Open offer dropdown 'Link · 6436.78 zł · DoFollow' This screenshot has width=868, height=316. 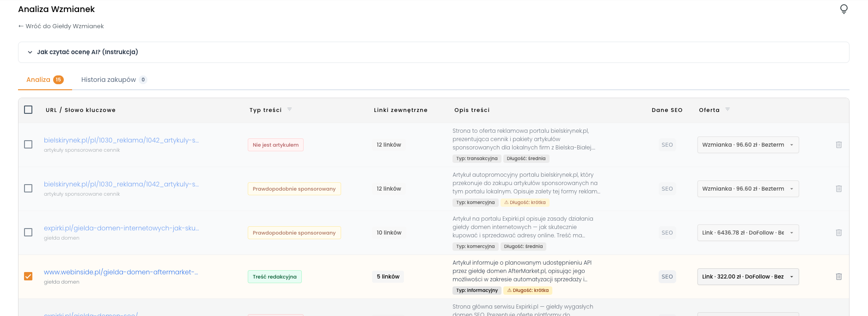(748, 233)
